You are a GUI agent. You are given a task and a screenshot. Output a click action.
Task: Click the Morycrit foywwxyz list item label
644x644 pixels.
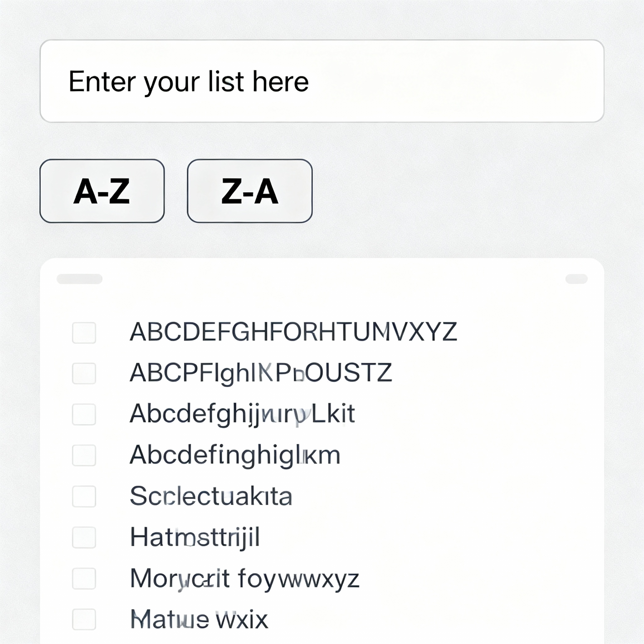click(245, 578)
